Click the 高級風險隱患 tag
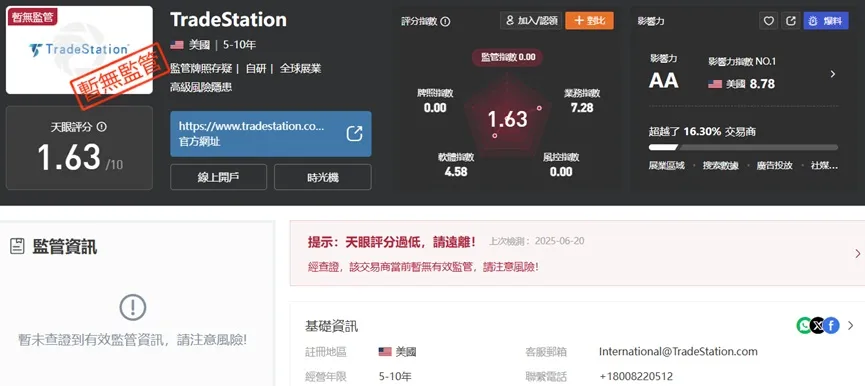The height and width of the screenshot is (386, 865). click(x=201, y=87)
